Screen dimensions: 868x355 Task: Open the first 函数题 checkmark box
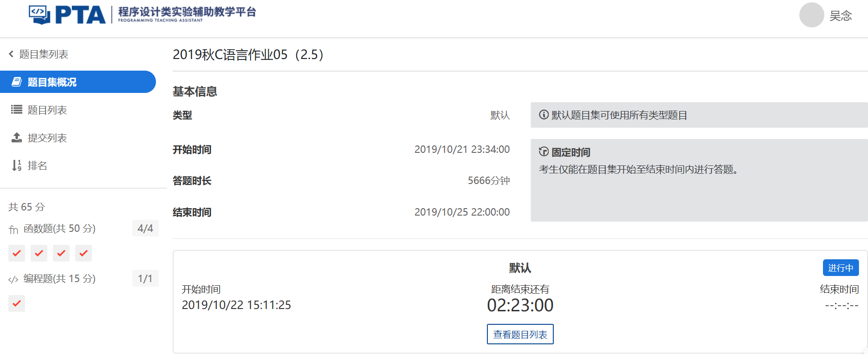17,253
